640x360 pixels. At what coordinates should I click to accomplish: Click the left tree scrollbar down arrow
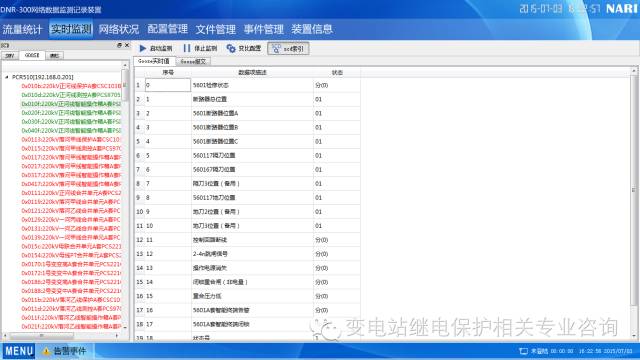coord(125,328)
